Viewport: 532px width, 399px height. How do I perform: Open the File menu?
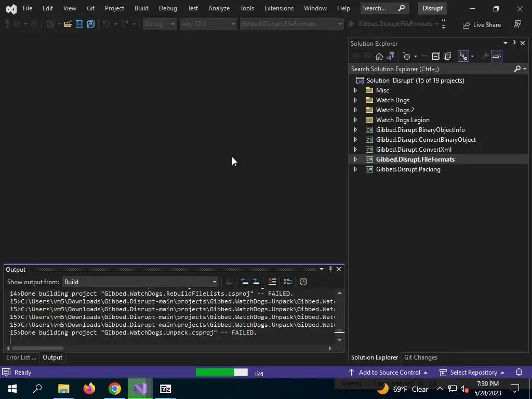click(x=28, y=8)
